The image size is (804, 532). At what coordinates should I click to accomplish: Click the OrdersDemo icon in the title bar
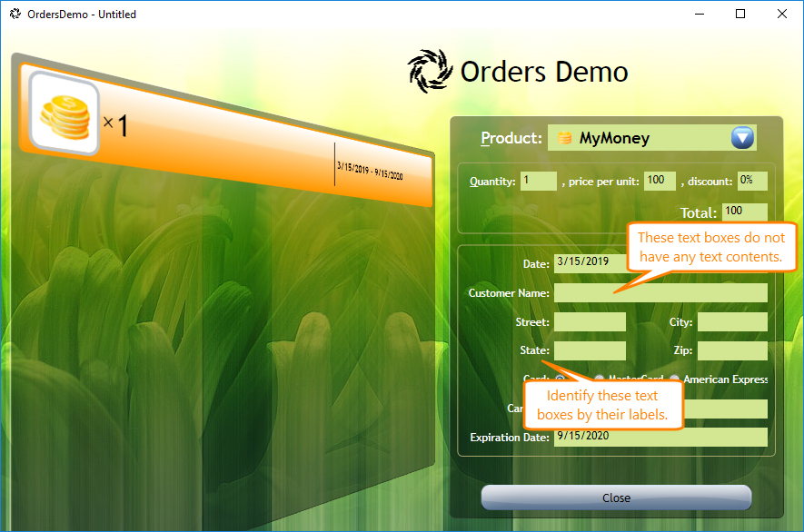click(14, 14)
